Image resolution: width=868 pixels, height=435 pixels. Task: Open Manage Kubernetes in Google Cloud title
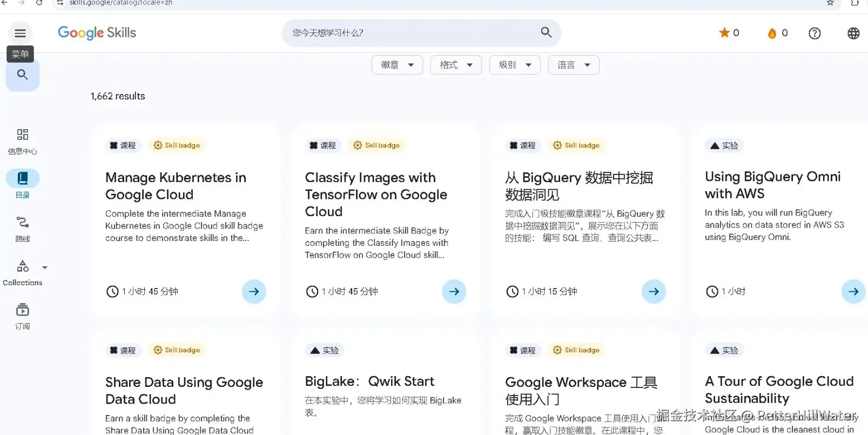[176, 186]
